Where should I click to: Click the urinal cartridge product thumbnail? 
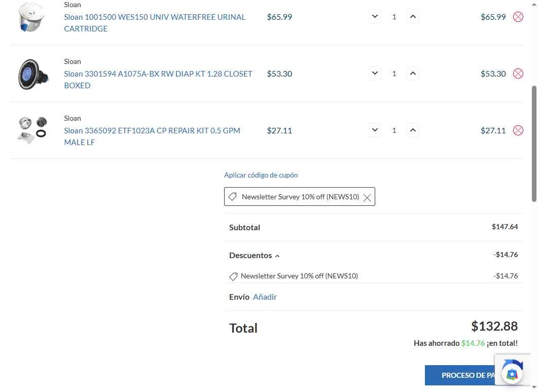(31, 17)
